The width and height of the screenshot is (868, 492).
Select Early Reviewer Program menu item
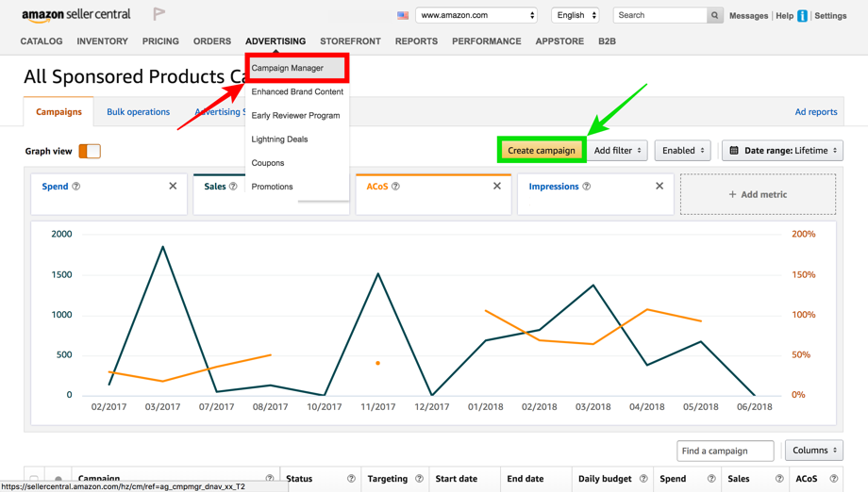click(297, 116)
